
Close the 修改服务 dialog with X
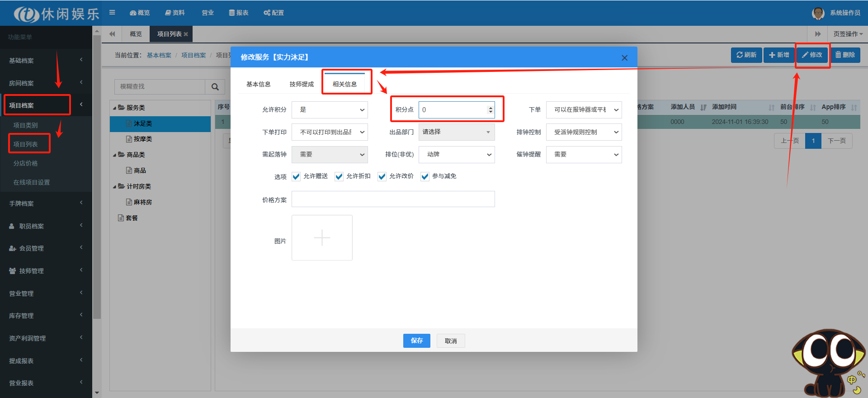(624, 58)
